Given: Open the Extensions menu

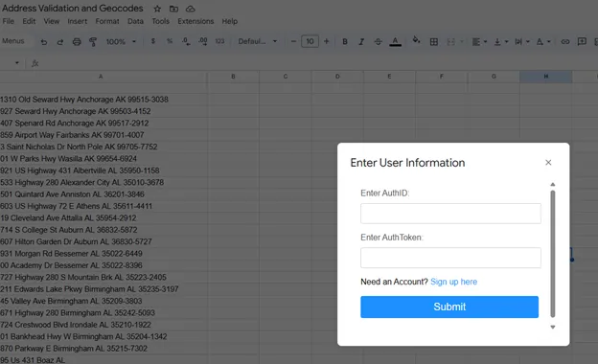Looking at the screenshot, I should 195,21.
